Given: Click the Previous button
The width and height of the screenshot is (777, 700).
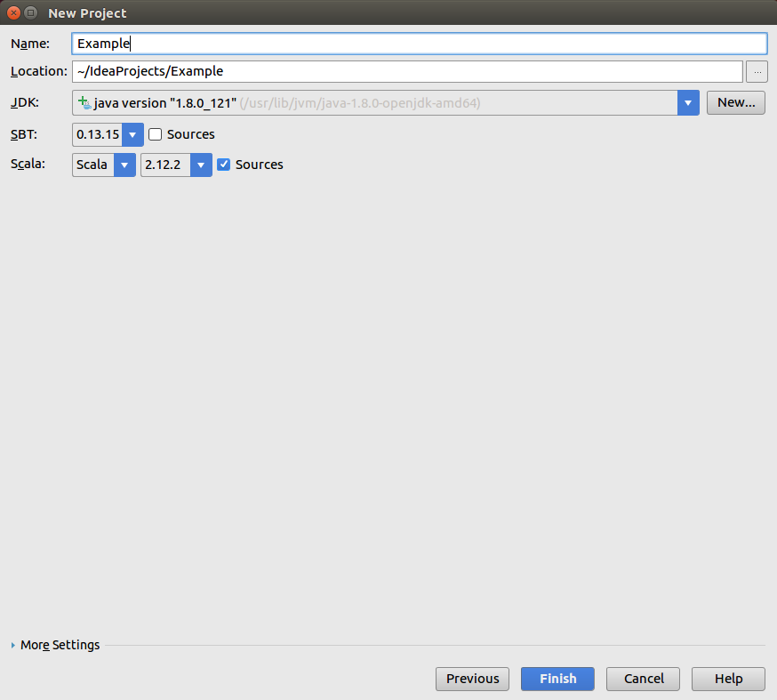Looking at the screenshot, I should click(472, 679).
